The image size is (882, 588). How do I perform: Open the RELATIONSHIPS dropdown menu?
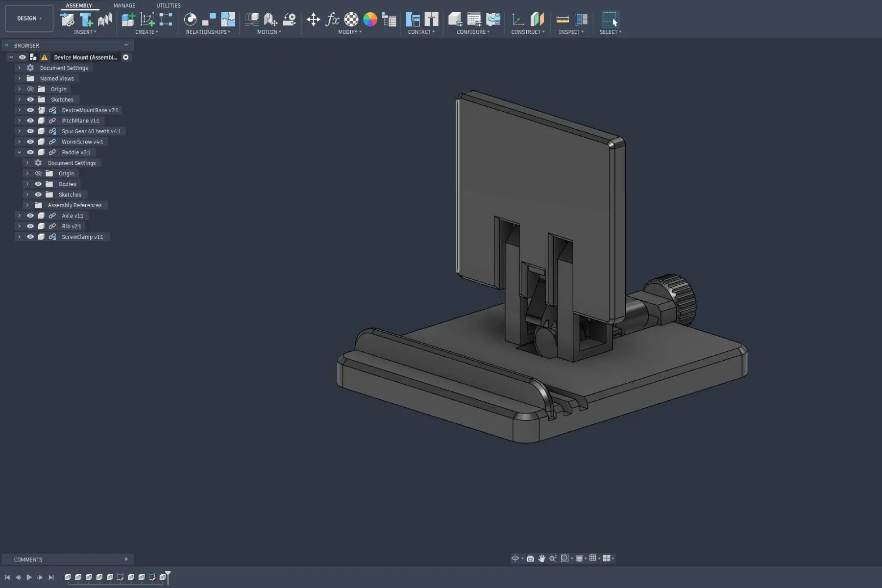pos(208,32)
